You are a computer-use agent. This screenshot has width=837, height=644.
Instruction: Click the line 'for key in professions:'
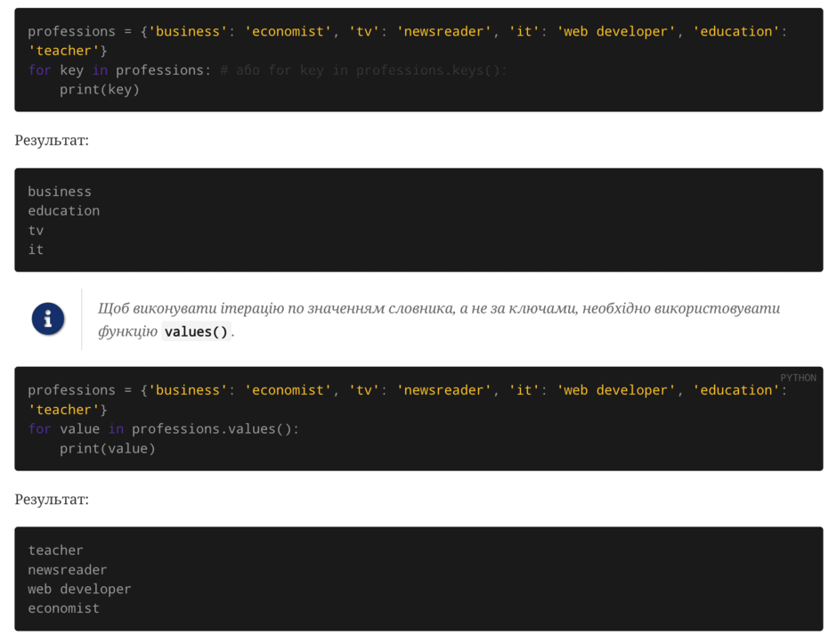119,70
